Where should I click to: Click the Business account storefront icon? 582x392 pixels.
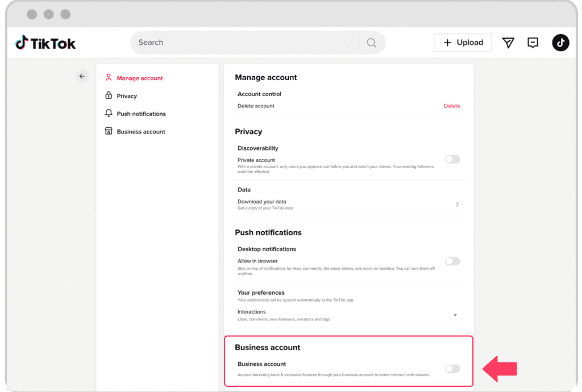[x=109, y=131]
